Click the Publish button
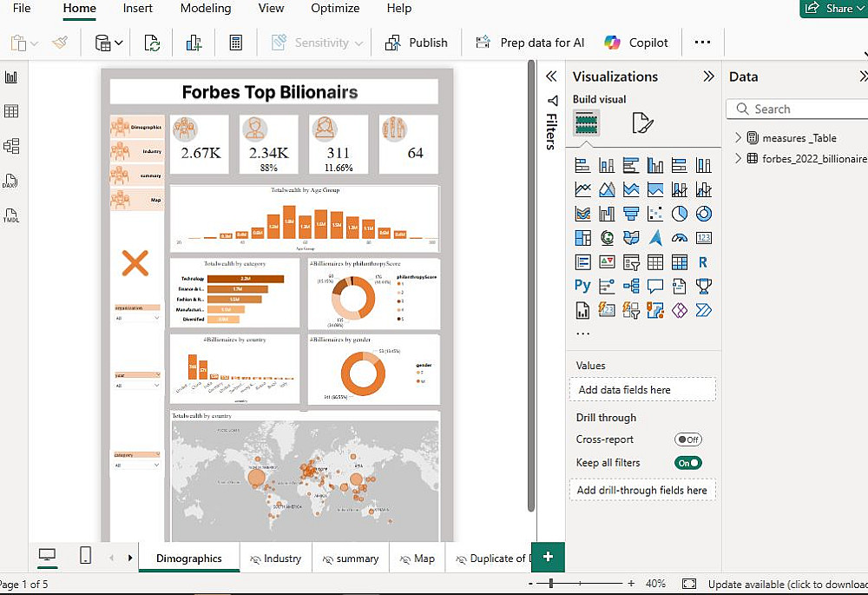 pos(417,43)
